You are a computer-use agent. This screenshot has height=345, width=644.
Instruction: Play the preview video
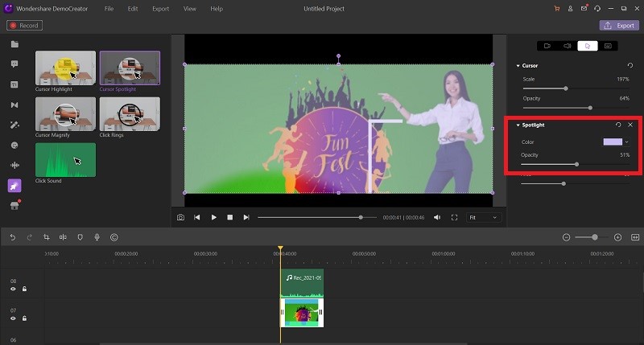(213, 217)
